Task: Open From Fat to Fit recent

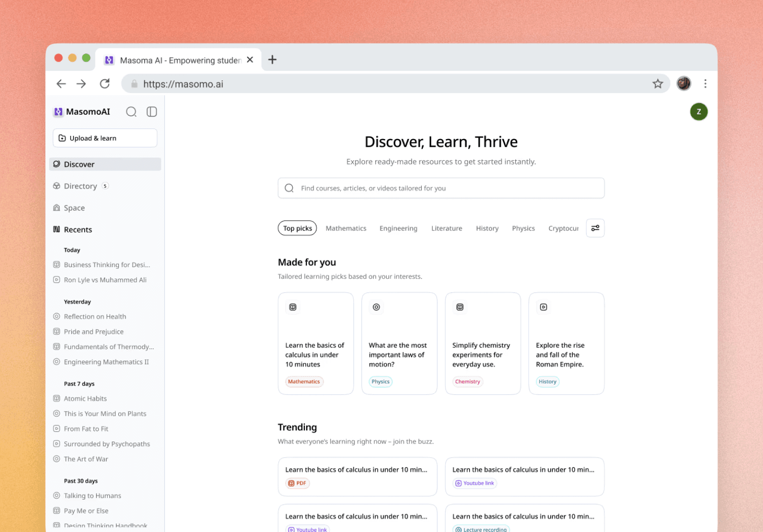Action: (x=81, y=429)
